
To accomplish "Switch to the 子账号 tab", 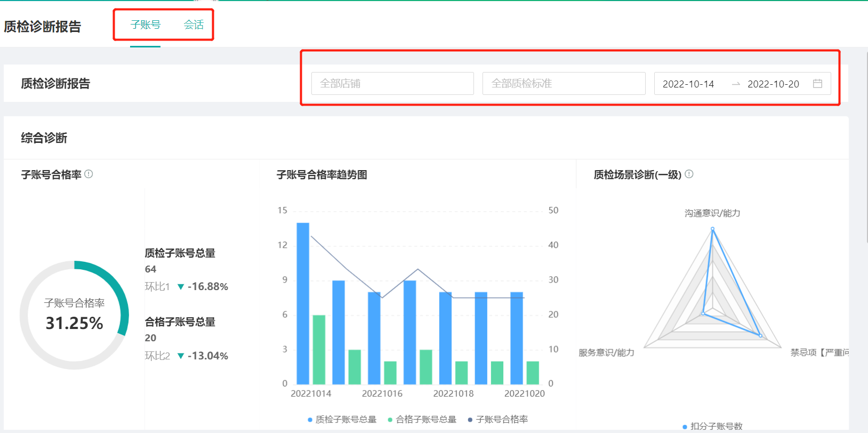I will (x=145, y=25).
